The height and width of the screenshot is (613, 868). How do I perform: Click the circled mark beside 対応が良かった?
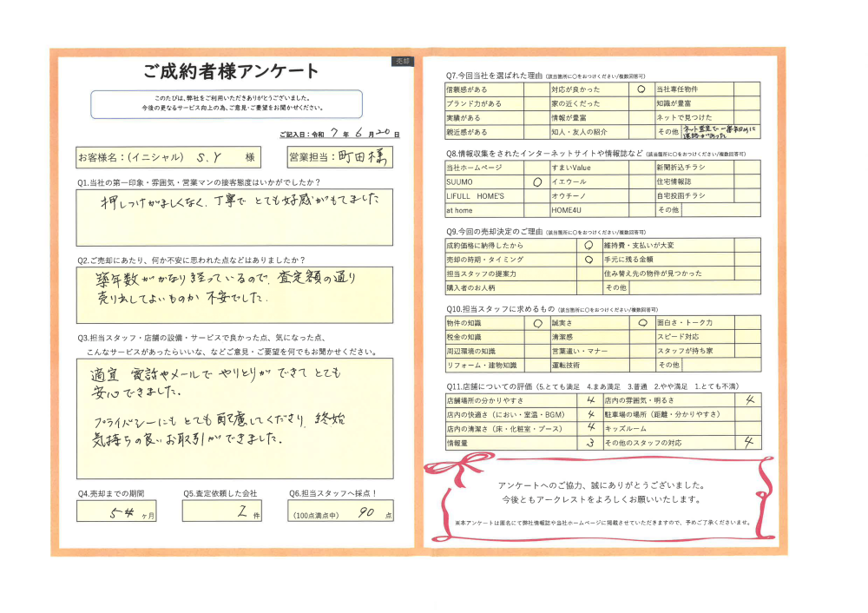[641, 89]
